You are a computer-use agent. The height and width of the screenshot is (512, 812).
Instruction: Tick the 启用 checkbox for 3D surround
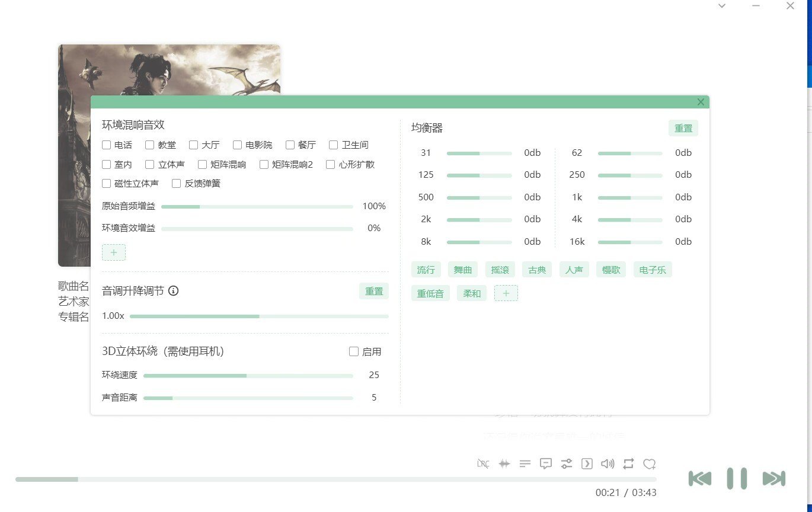click(x=354, y=352)
